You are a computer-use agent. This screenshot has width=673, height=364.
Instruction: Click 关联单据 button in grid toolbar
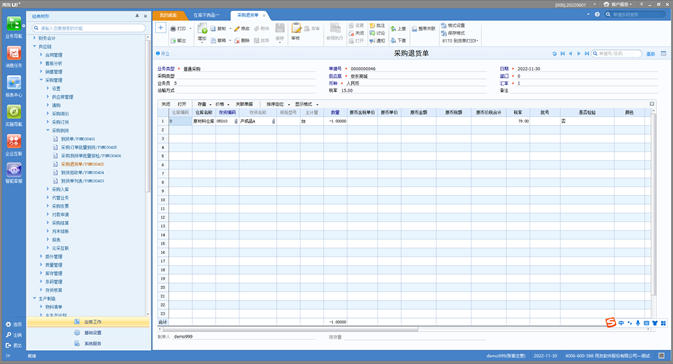244,104
